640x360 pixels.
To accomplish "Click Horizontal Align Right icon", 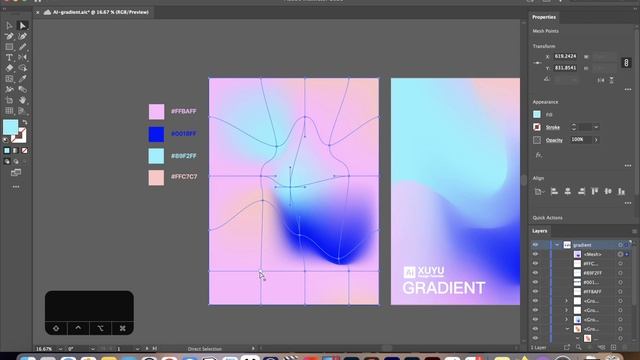I will [x=581, y=191].
